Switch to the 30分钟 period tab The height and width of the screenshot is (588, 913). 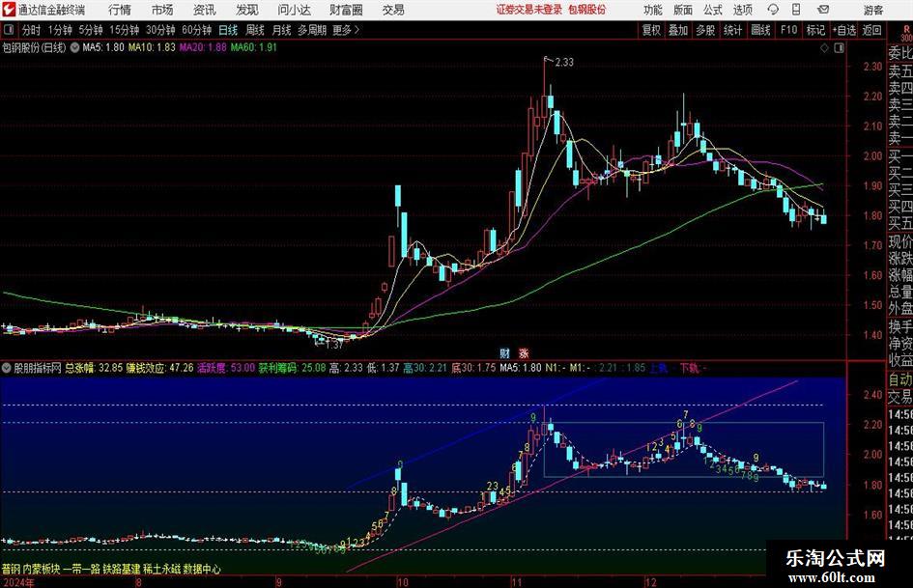[x=160, y=30]
